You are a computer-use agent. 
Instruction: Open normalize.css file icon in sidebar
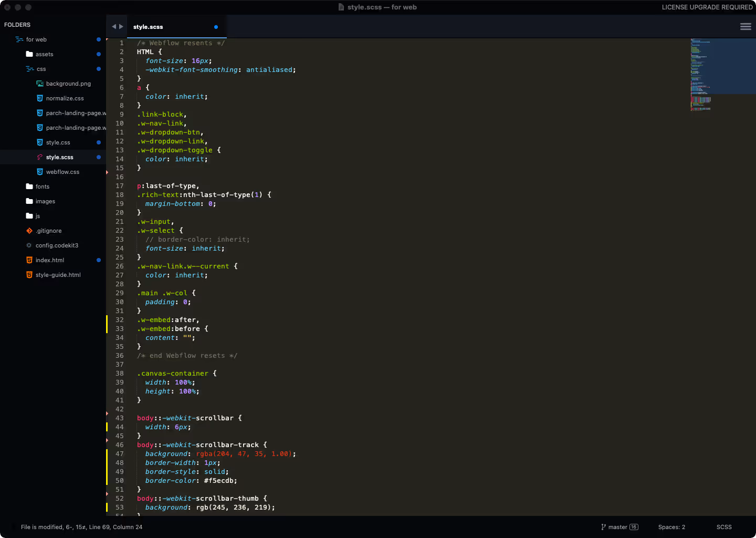tap(40, 98)
